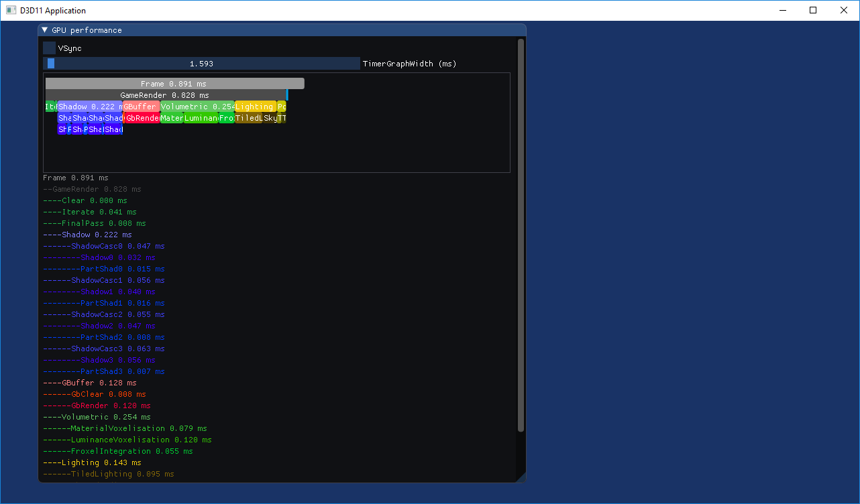Click the '--GameRender 0.828 ms' row
860x504 pixels.
92,189
